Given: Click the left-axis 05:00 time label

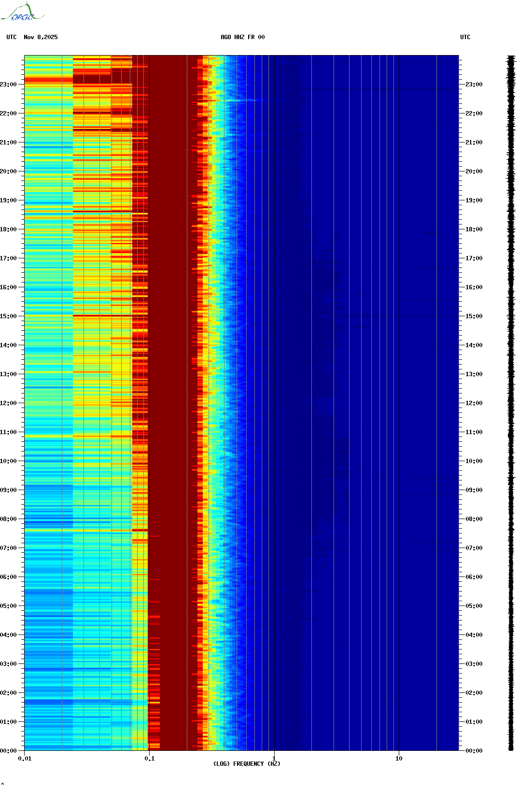Looking at the screenshot, I should click(x=8, y=606).
